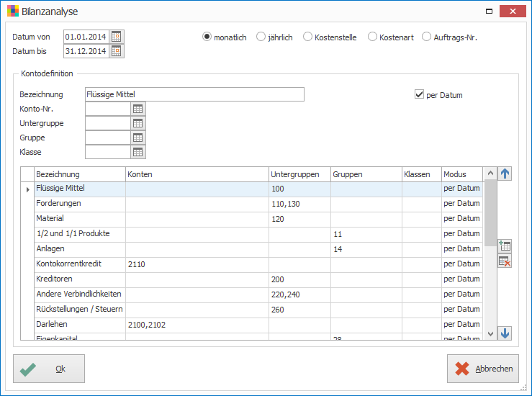The height and width of the screenshot is (396, 532).
Task: Click Konten cell 2100,2102
Action: 197,325
